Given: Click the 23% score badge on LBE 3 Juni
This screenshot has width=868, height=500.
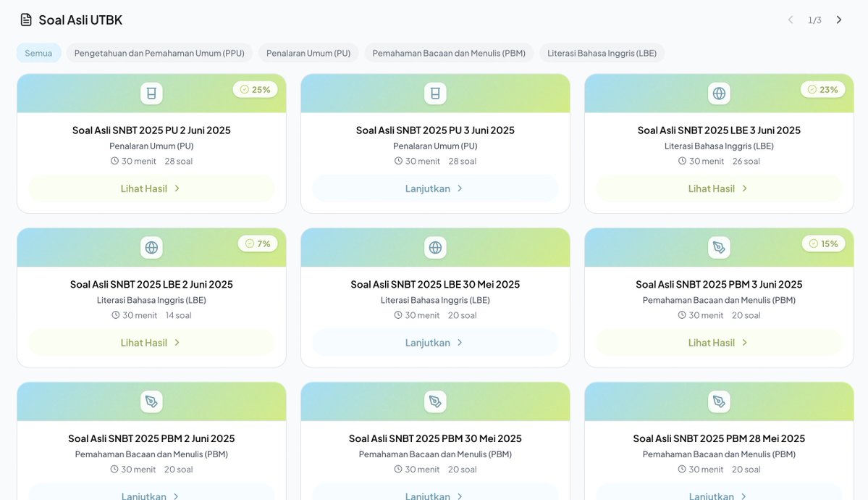Looking at the screenshot, I should (822, 89).
